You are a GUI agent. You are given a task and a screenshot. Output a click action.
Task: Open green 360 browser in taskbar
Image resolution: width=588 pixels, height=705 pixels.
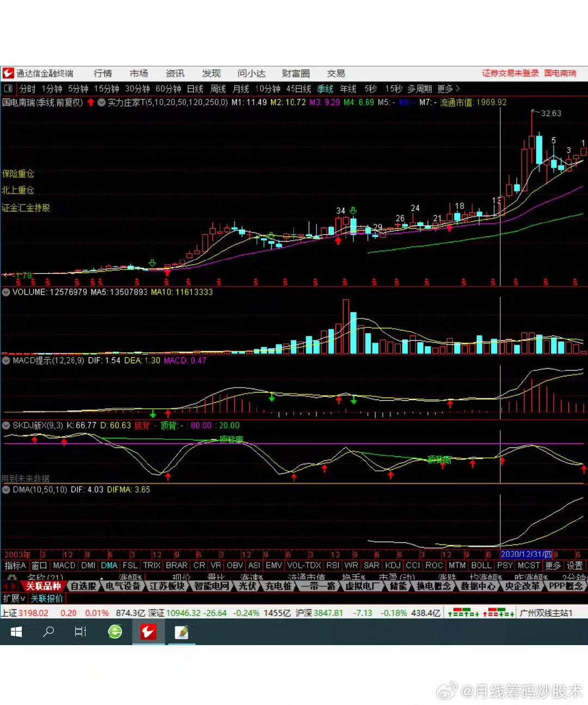point(115,632)
